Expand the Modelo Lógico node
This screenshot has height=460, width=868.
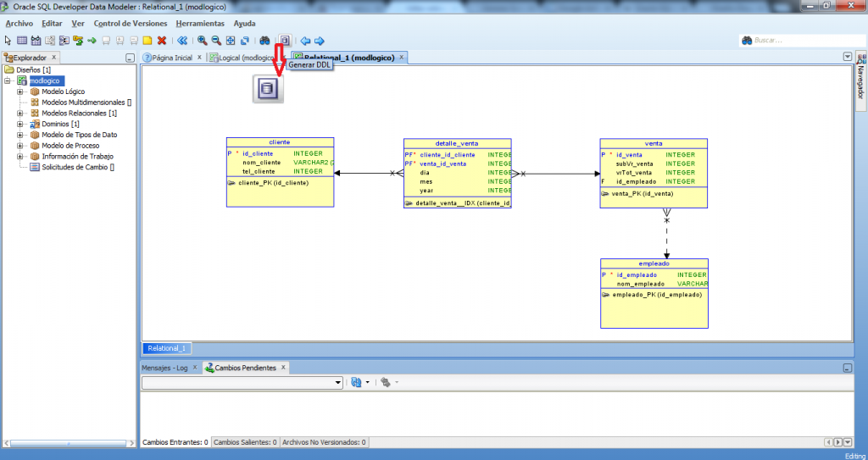(x=20, y=91)
